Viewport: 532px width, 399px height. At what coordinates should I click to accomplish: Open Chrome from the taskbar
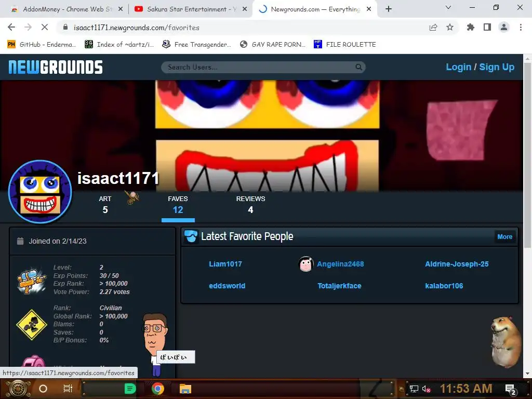click(x=158, y=389)
